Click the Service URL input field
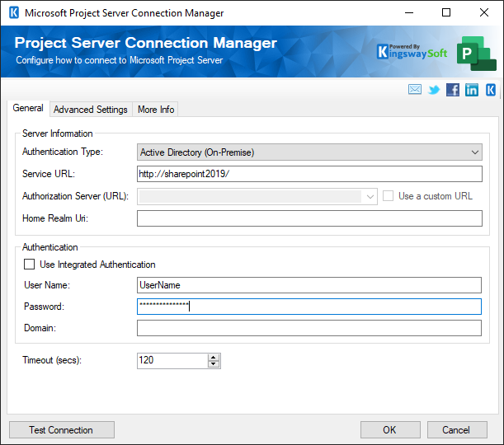Screen dimensions: 504x445 point(309,174)
